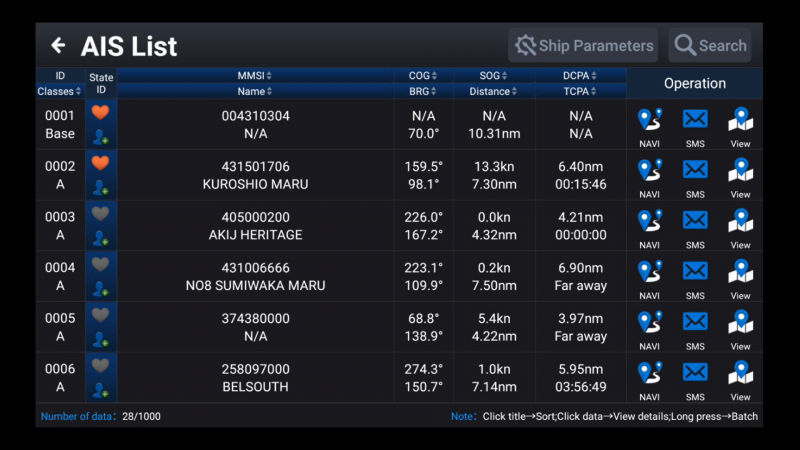
Task: Send SMS to NO8 SUMIWAKA MARU
Action: tap(695, 272)
